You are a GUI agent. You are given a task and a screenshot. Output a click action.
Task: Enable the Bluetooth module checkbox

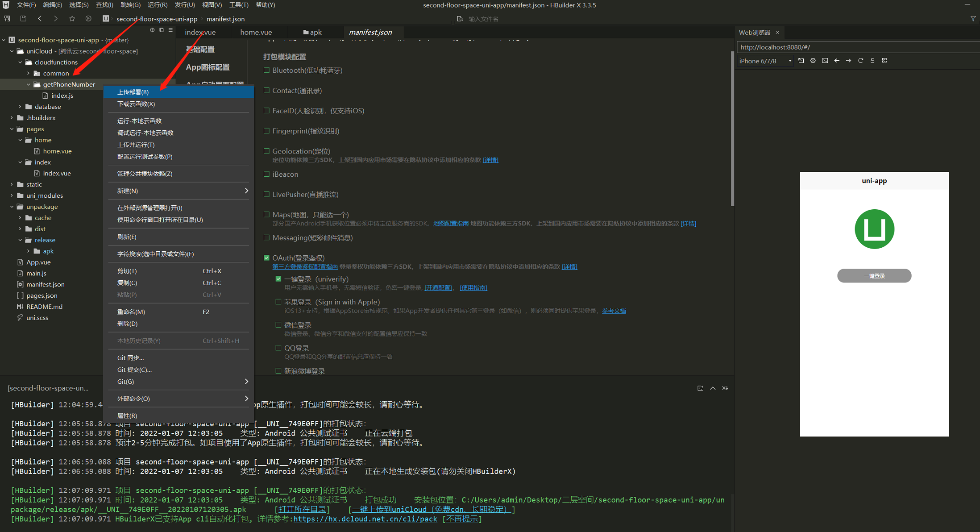pyautogui.click(x=266, y=70)
